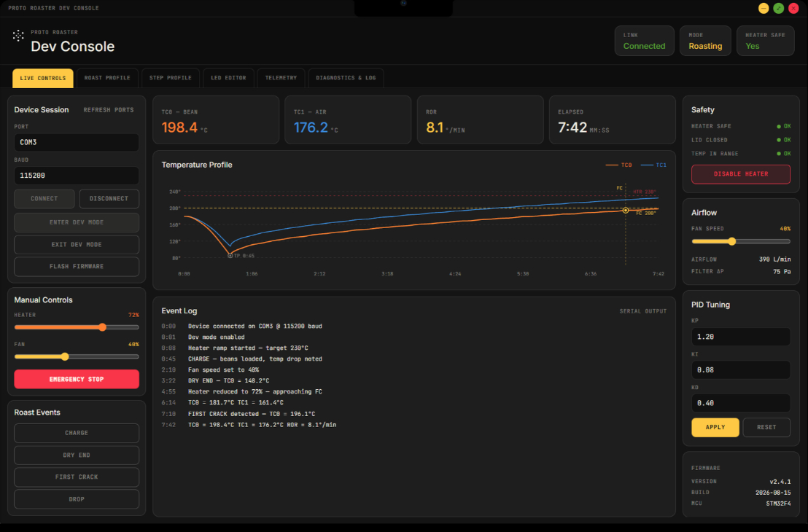
Task: Click the Link Connected status badge
Action: 644,41
